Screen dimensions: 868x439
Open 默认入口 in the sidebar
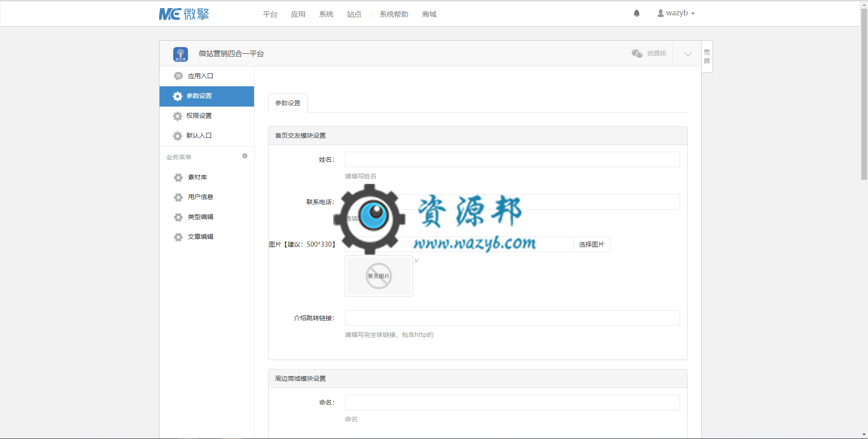point(207,136)
